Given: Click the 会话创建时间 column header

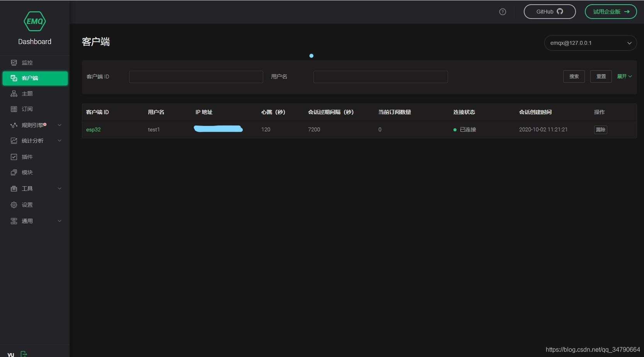Looking at the screenshot, I should (x=535, y=112).
